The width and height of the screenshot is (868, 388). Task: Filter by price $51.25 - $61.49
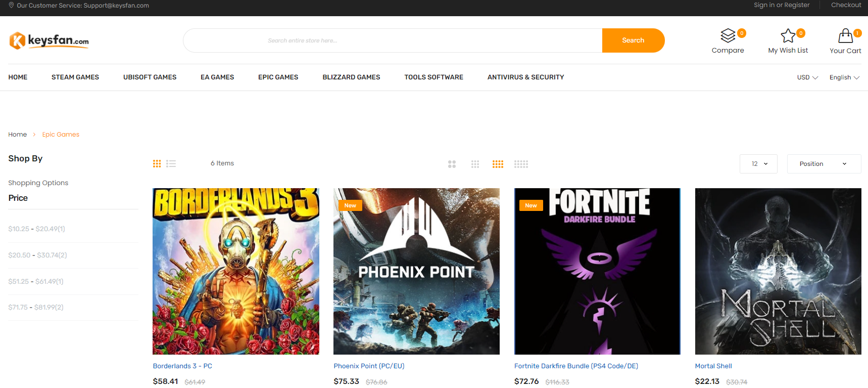point(36,282)
